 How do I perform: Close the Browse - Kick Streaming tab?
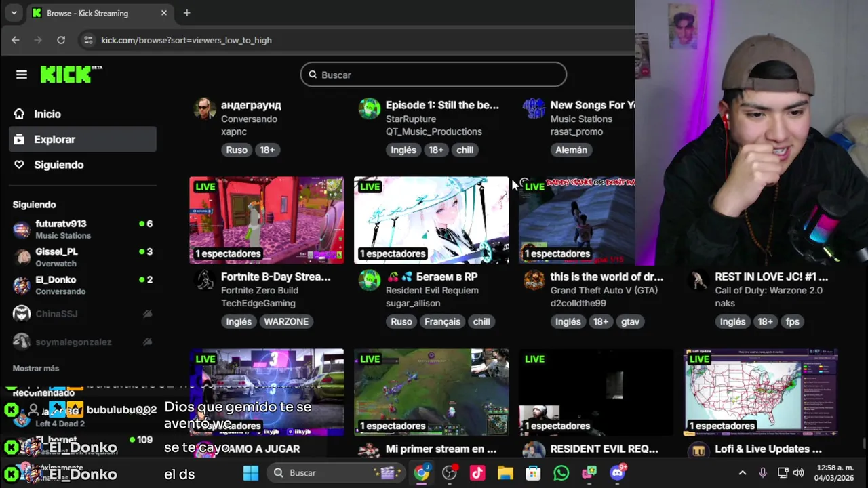[163, 13]
